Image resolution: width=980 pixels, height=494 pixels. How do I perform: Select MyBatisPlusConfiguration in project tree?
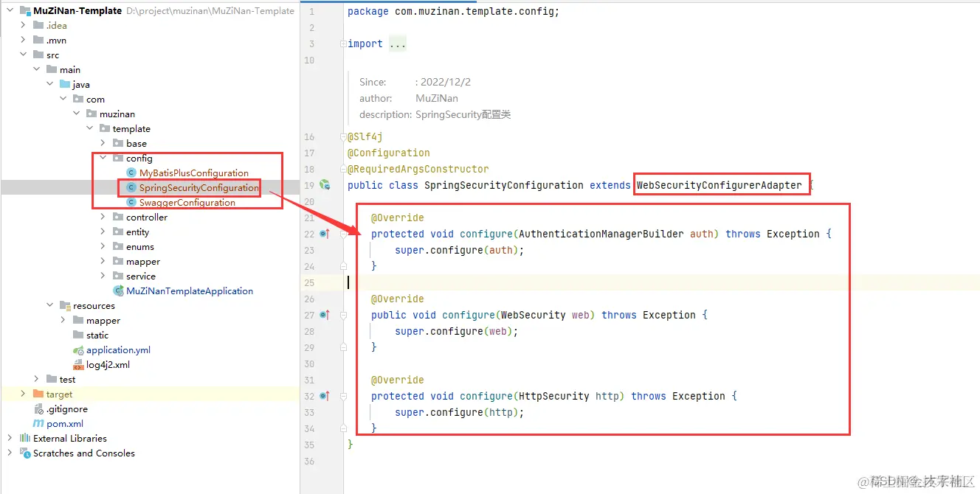[x=193, y=173]
